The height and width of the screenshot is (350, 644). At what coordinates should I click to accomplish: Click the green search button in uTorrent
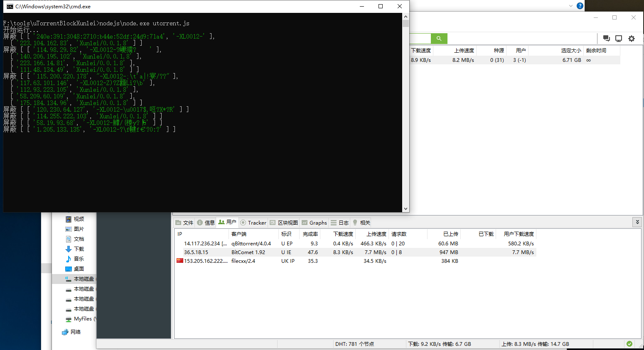click(x=439, y=39)
